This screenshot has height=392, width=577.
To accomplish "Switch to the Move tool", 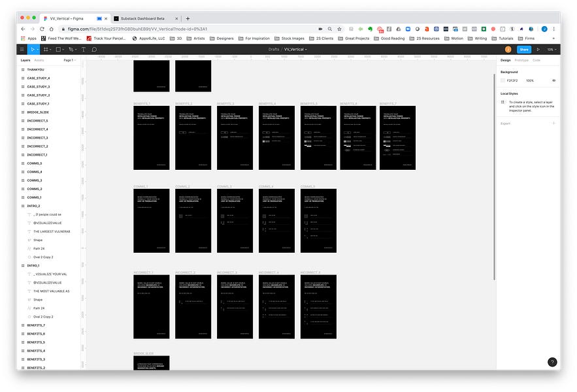I will point(33,50).
